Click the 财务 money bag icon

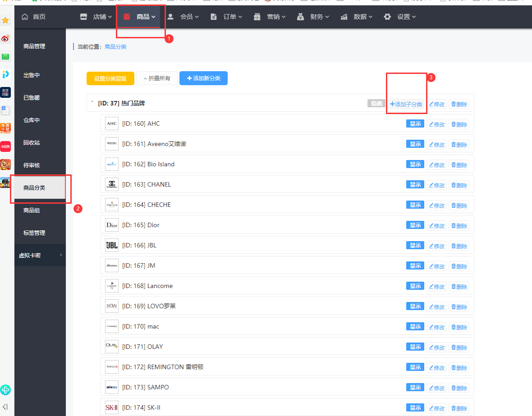coord(300,17)
